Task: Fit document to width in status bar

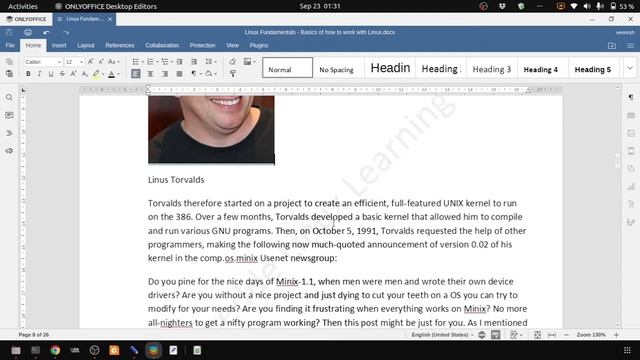Action: click(x=552, y=335)
